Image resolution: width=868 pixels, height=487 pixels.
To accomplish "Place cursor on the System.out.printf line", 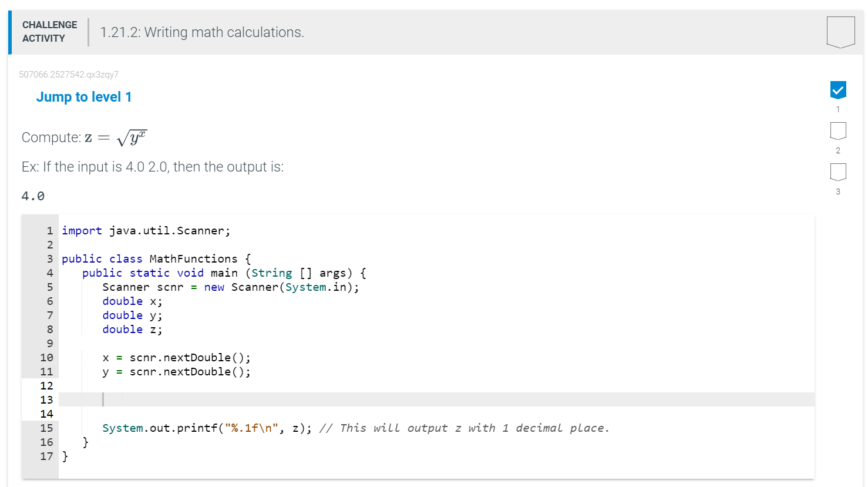I will pyautogui.click(x=235, y=428).
